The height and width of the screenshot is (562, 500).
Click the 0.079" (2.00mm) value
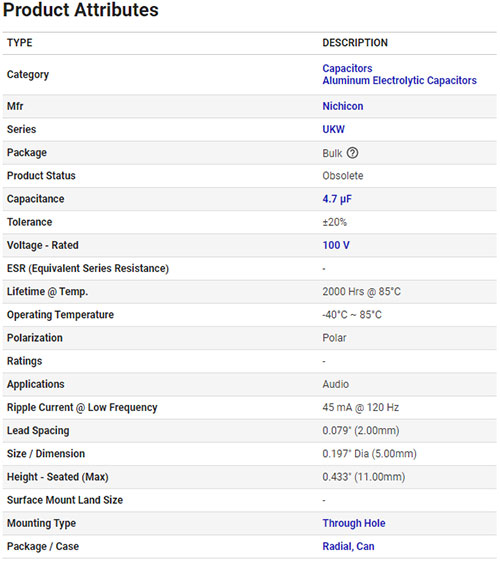point(361,430)
